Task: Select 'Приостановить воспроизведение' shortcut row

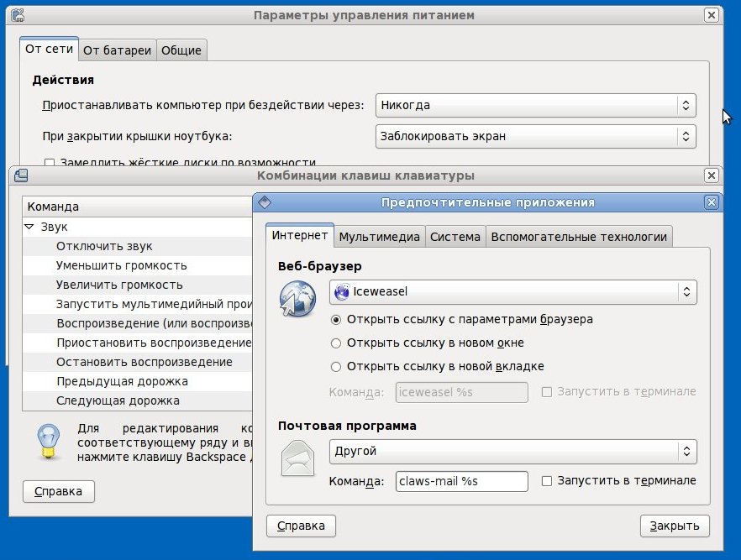Action: pos(138,343)
